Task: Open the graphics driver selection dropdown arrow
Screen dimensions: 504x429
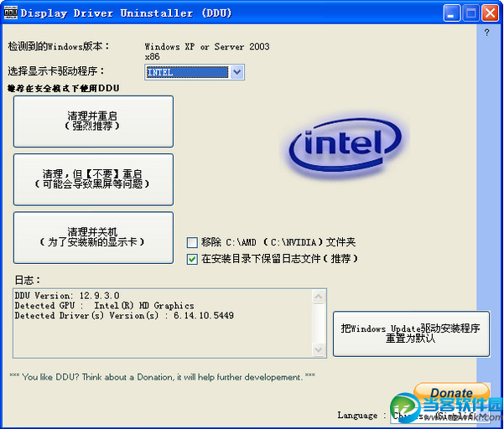Action: [236, 72]
